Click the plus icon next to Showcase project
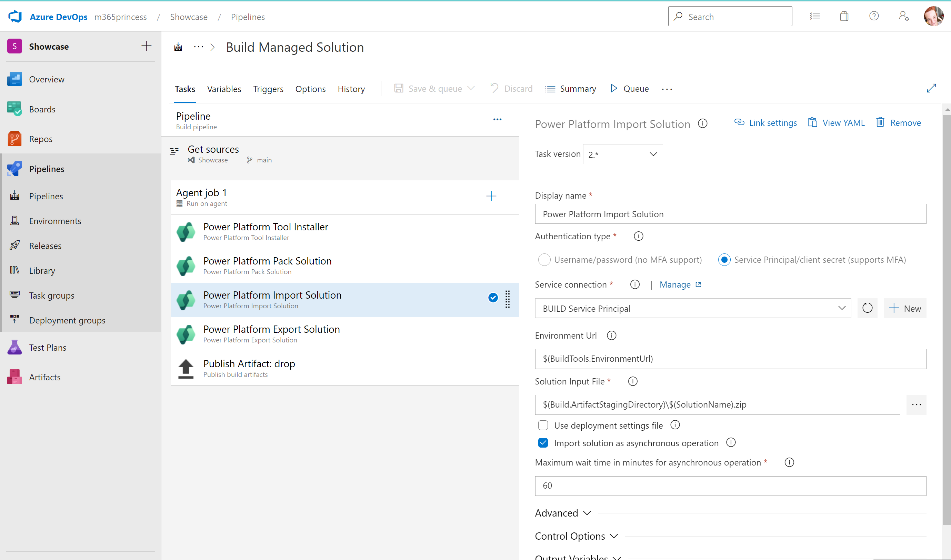The image size is (951, 560). pos(147,46)
